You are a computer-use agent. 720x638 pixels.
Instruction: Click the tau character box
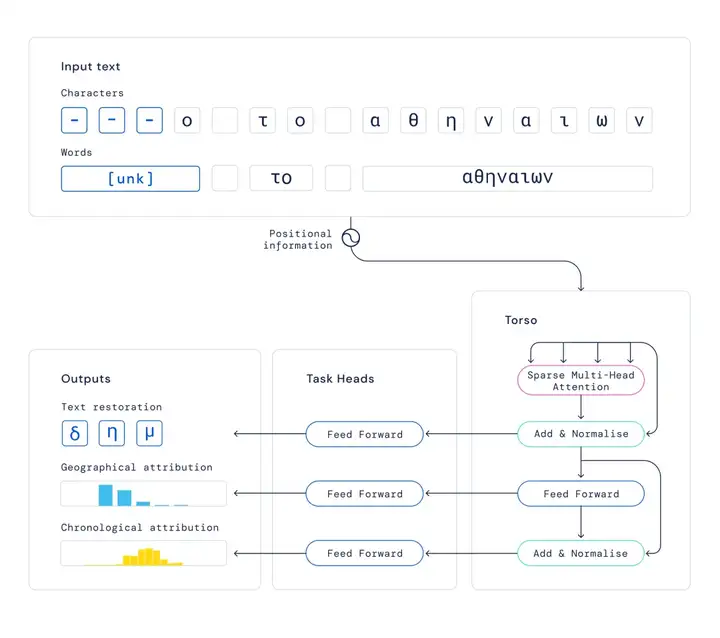coord(263,120)
